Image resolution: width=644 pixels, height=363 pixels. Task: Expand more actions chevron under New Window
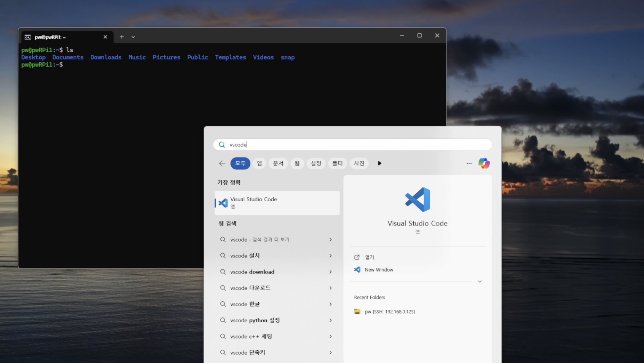[x=480, y=281]
